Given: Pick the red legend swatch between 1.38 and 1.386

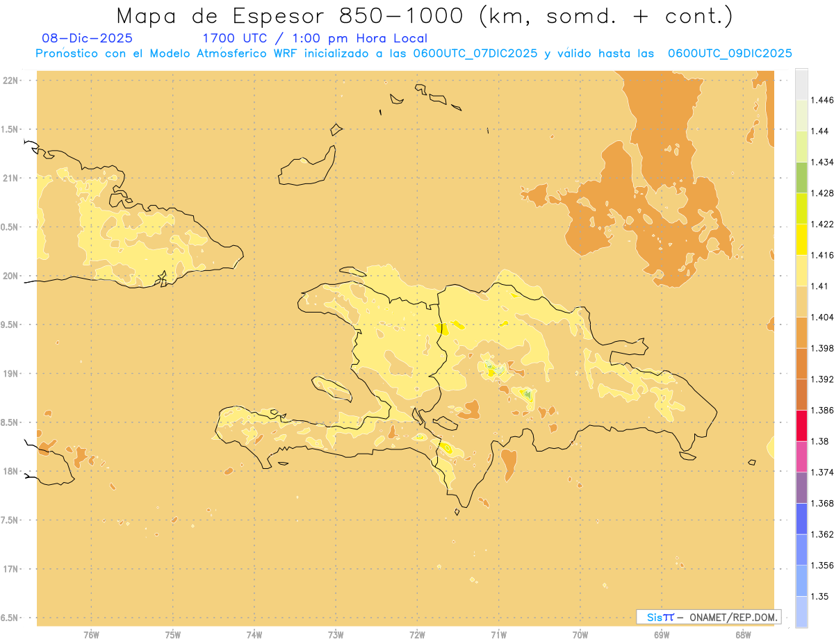Looking at the screenshot, I should coord(801,425).
